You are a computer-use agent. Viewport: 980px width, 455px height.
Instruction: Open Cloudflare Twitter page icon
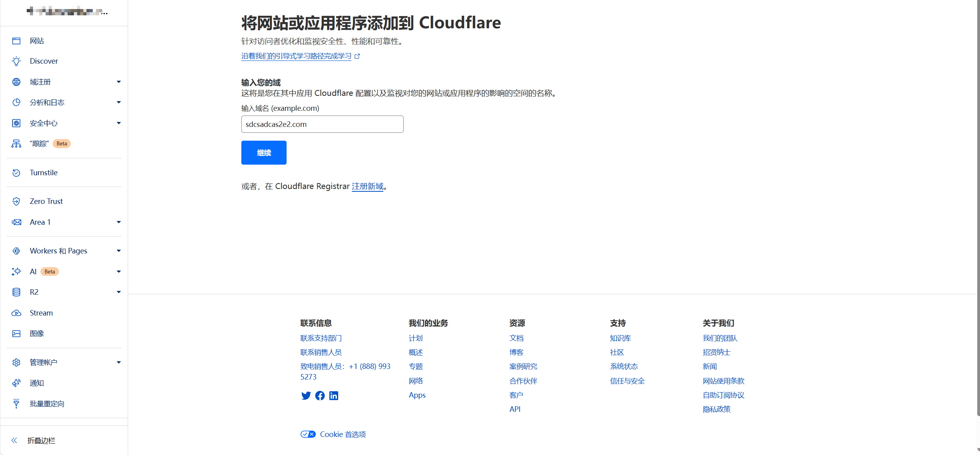click(306, 396)
